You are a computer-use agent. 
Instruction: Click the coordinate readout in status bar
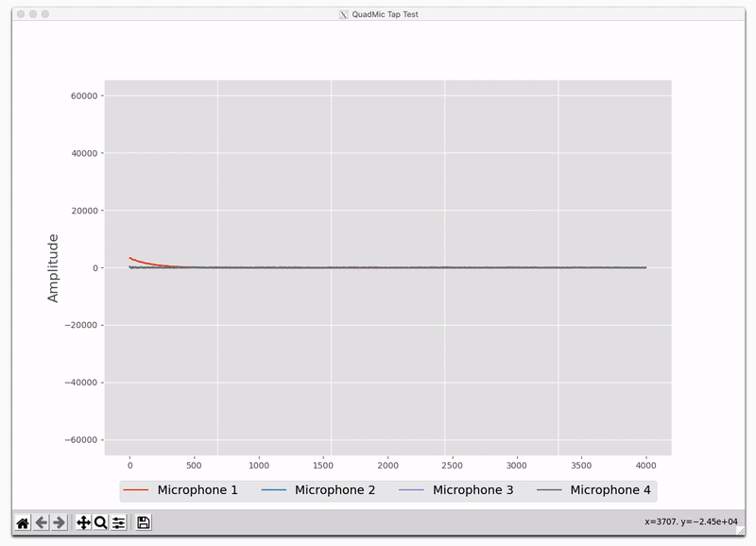[691, 520]
